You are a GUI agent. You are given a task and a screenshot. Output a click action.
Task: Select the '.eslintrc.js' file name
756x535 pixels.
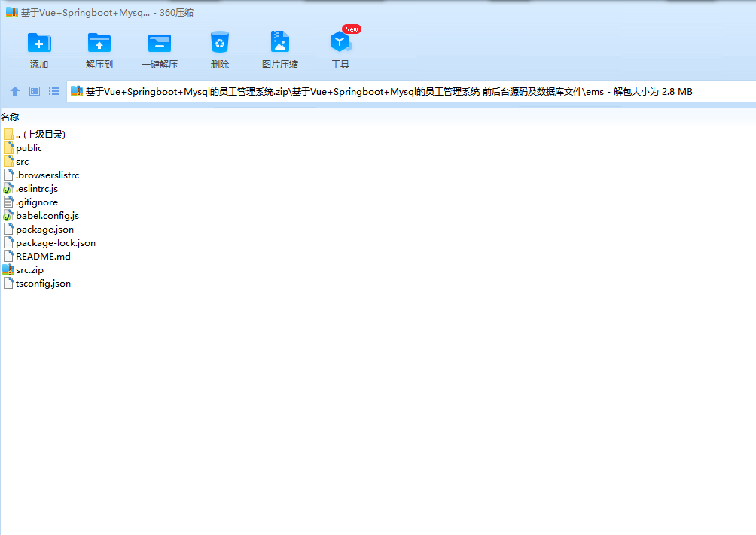[x=37, y=188]
